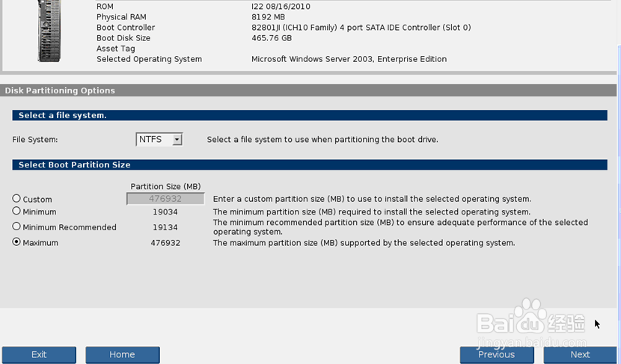The height and width of the screenshot is (364, 621).
Task: Click the 19034 minimum partition size value
Action: click(165, 212)
